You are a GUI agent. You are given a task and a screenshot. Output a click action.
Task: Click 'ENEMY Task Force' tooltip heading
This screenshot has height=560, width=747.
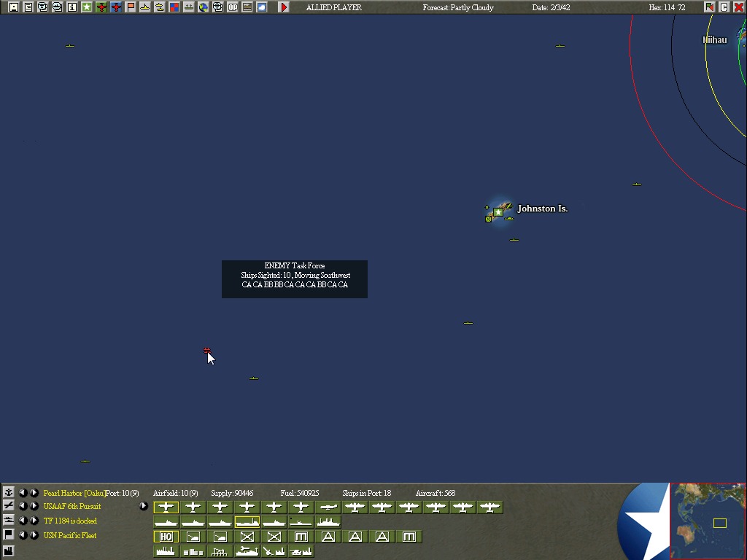[x=295, y=265]
